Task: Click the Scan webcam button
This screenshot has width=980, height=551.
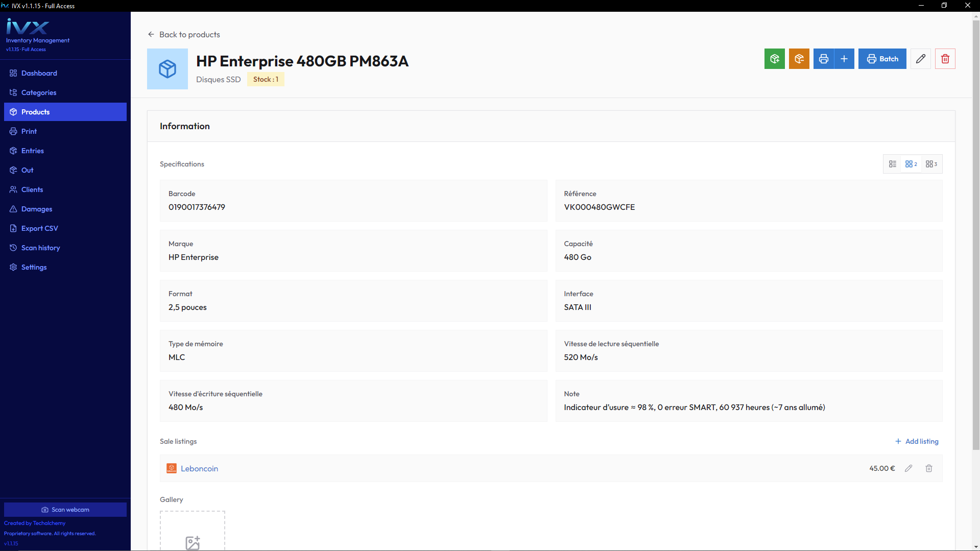Action: [x=65, y=510]
